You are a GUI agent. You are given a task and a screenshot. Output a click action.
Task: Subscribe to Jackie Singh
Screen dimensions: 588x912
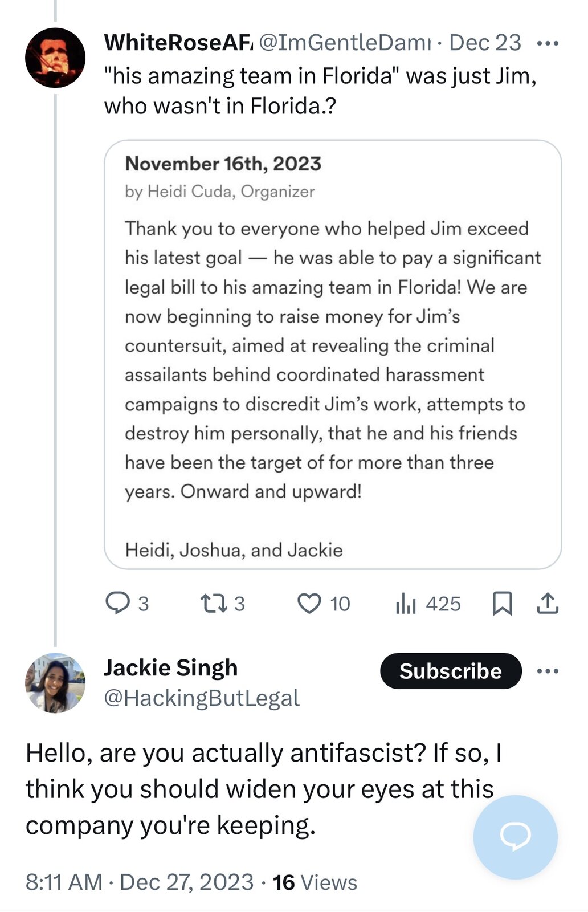451,671
